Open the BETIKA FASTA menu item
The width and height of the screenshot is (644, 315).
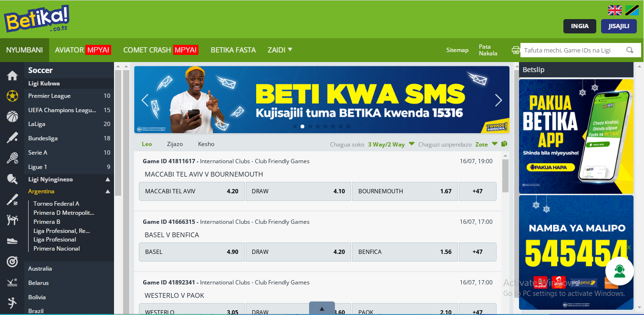(233, 50)
